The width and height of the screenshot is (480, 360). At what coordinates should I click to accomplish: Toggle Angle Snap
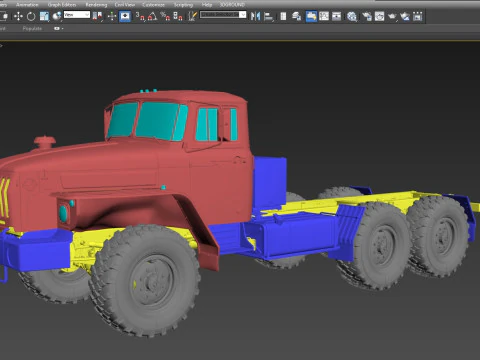[152, 16]
